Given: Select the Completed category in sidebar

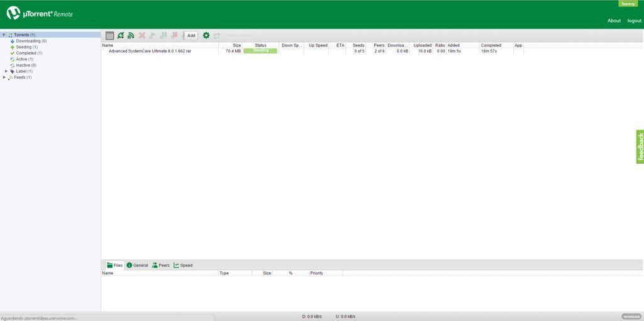Looking at the screenshot, I should 29,53.
